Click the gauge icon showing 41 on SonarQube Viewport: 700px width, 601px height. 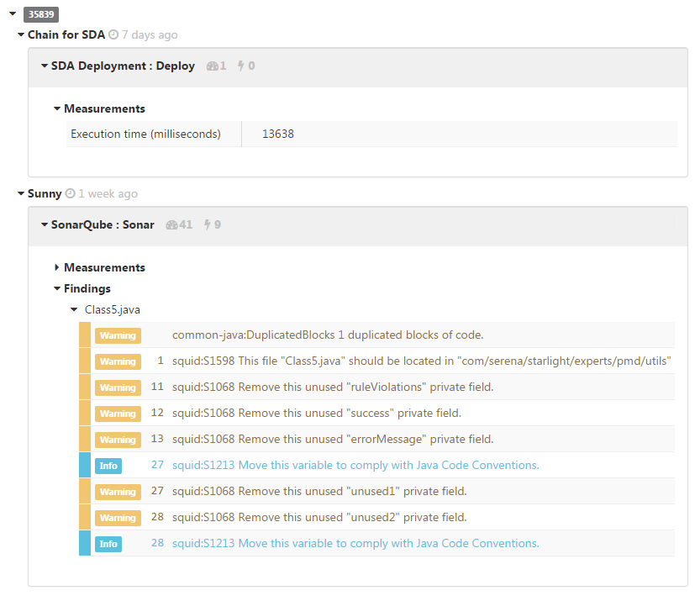pyautogui.click(x=171, y=225)
